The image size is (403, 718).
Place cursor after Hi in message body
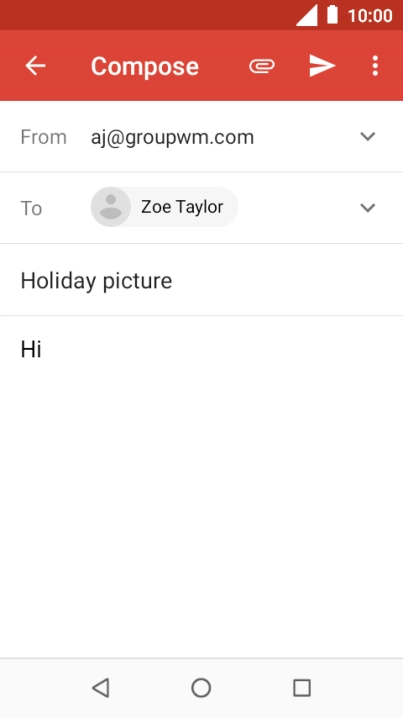44,349
